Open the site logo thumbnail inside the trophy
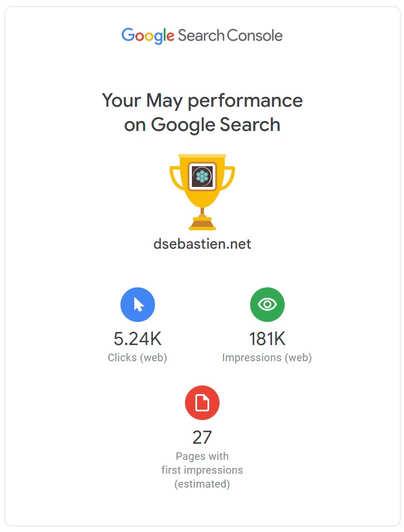The height and width of the screenshot is (532, 404). tap(202, 176)
